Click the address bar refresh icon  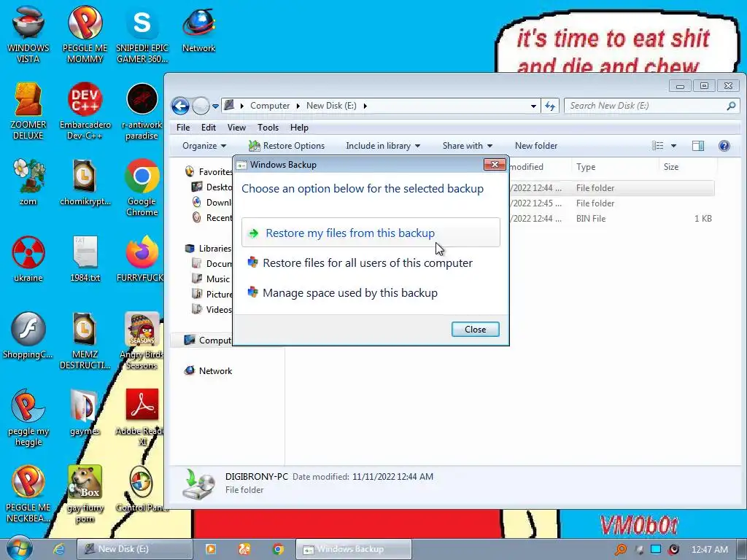[x=550, y=106]
